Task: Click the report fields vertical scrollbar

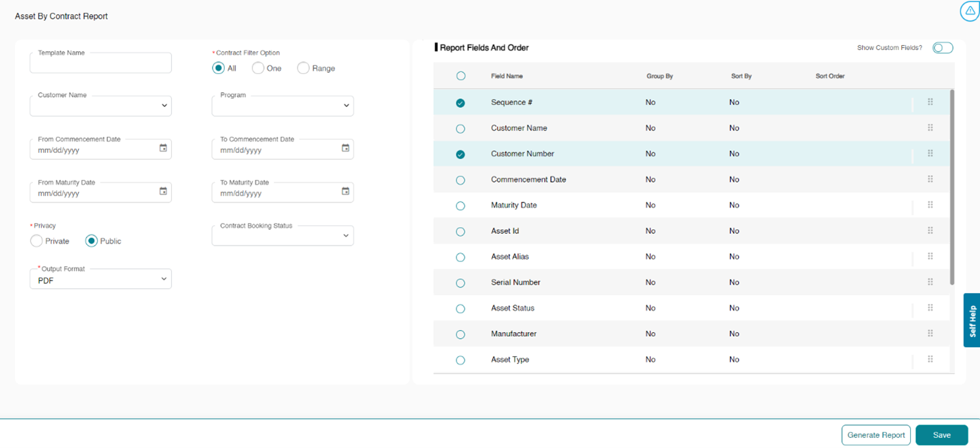Action: pos(952,185)
